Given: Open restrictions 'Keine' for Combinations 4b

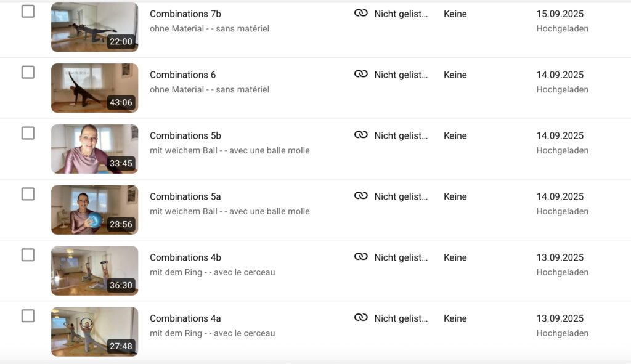Looking at the screenshot, I should click(x=455, y=257).
